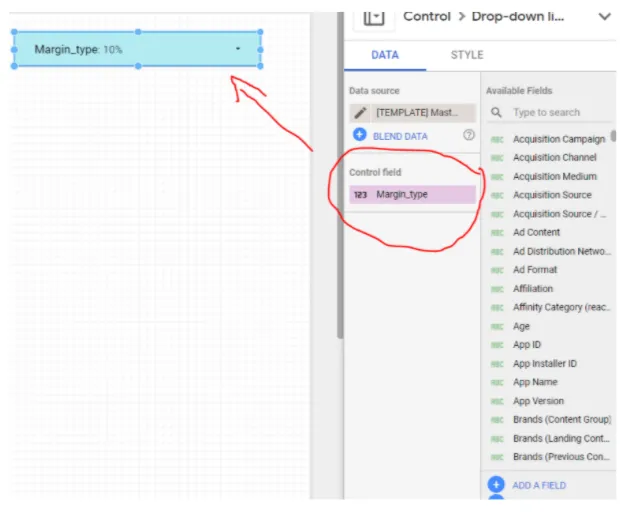
Task: Select the [TEMPLATE] Mast... data source
Action: point(423,113)
